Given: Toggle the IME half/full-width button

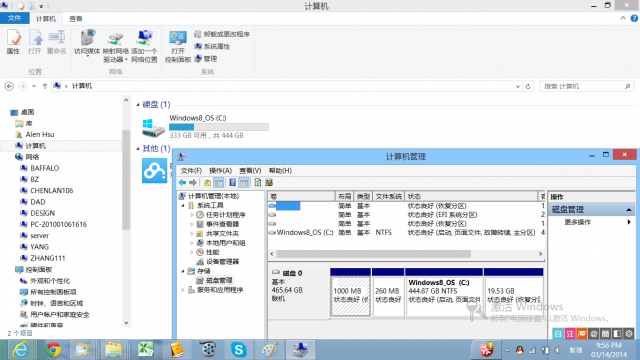Looking at the screenshot, I should click(617, 334).
